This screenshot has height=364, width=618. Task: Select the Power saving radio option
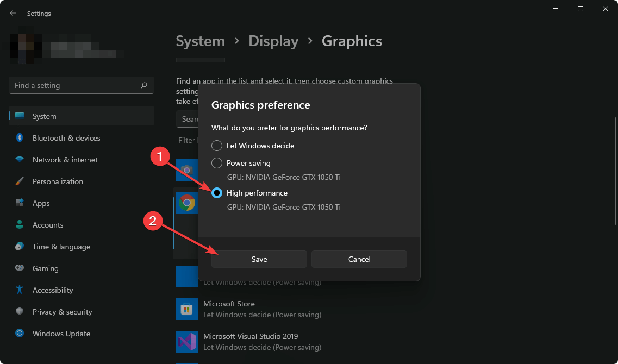[217, 162]
